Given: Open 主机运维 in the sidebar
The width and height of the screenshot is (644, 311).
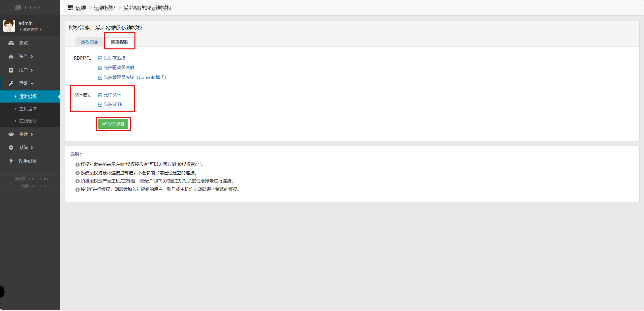Looking at the screenshot, I should (28, 109).
